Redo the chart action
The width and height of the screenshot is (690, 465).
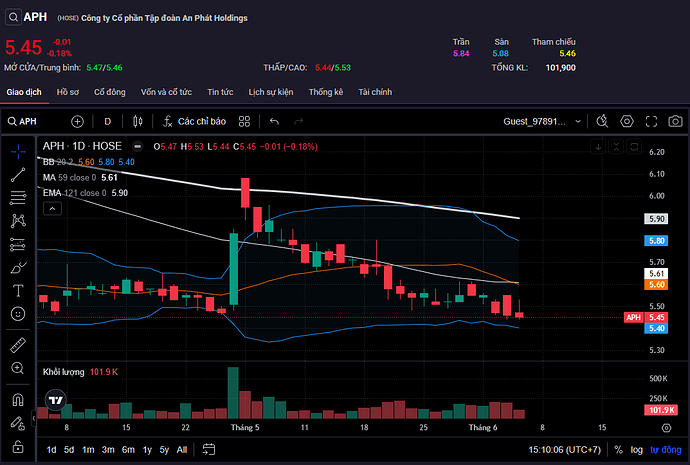point(298,121)
